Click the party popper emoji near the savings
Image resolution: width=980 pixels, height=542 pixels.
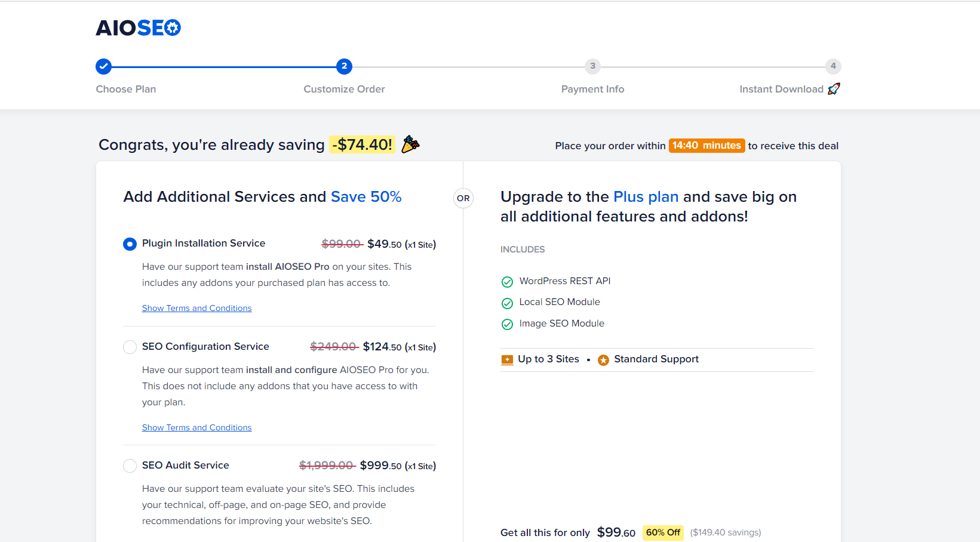coord(410,144)
